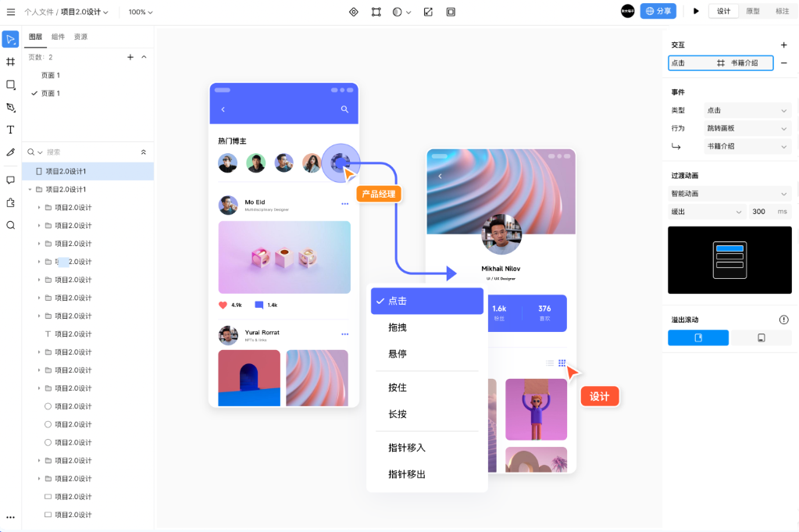Switch to the 资源 tab

pos(80,37)
